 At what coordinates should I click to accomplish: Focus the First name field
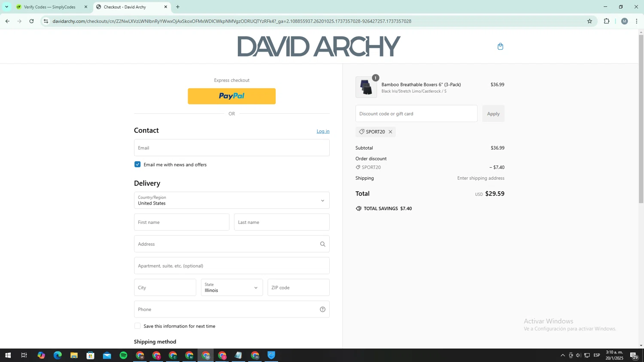[x=182, y=222]
